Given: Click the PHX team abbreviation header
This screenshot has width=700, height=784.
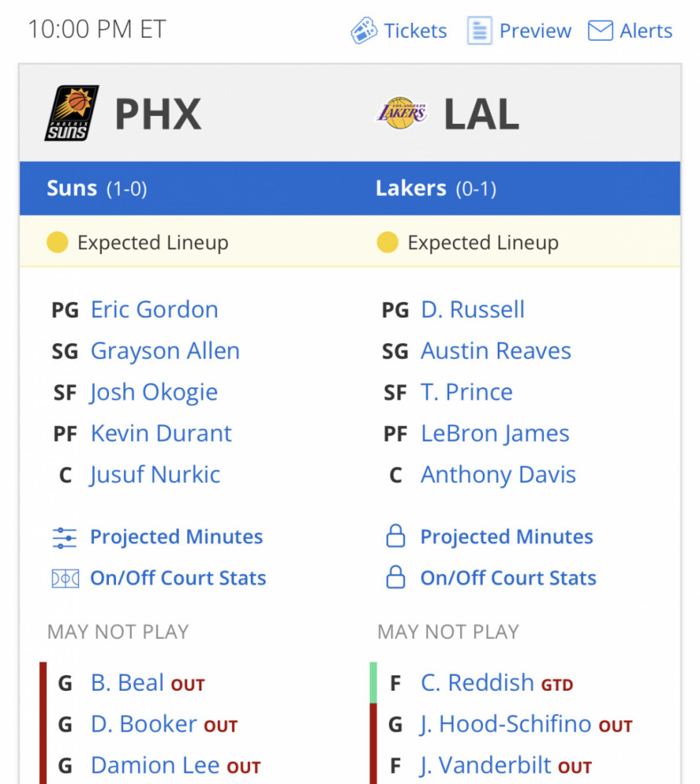Looking at the screenshot, I should pyautogui.click(x=158, y=114).
